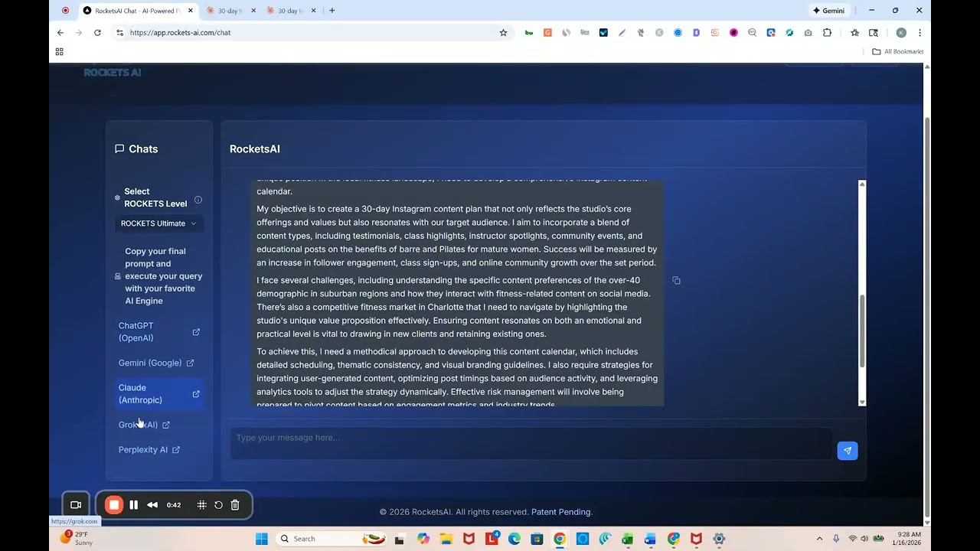This screenshot has width=980, height=551.
Task: Click the Gemini button in title bar
Action: 829,11
